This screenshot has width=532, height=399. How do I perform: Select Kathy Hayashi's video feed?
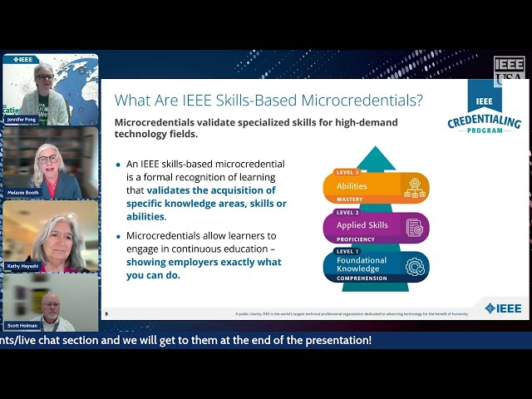click(51, 236)
